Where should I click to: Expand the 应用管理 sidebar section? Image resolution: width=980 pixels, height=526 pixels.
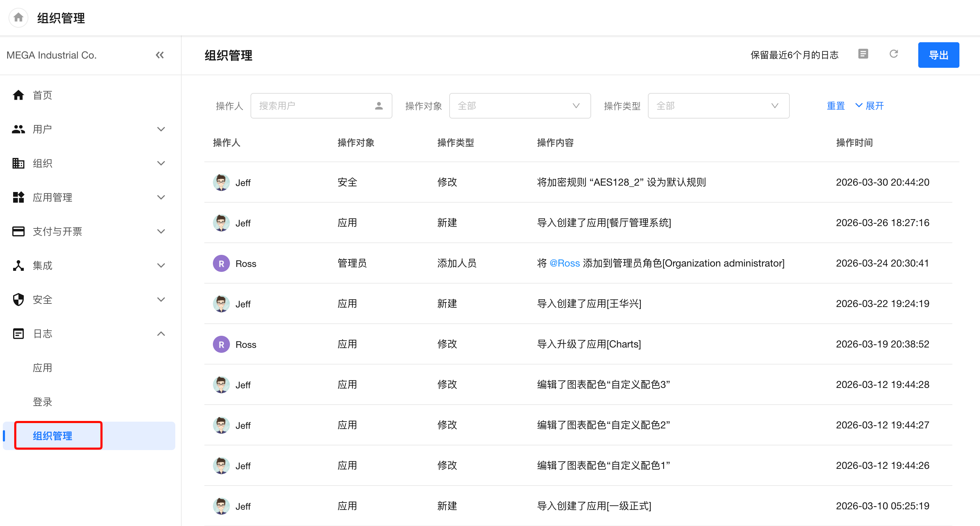[161, 197]
